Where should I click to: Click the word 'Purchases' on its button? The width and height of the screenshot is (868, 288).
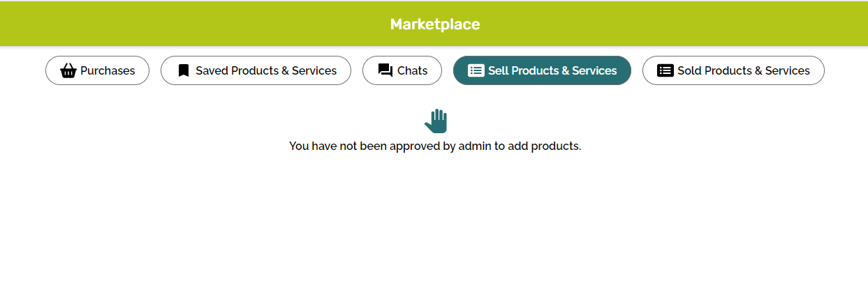[108, 70]
